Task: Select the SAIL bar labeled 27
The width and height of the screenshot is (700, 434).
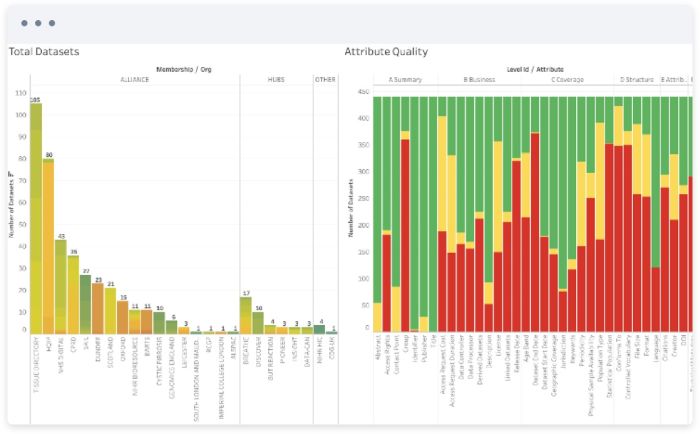Action: tap(86, 304)
